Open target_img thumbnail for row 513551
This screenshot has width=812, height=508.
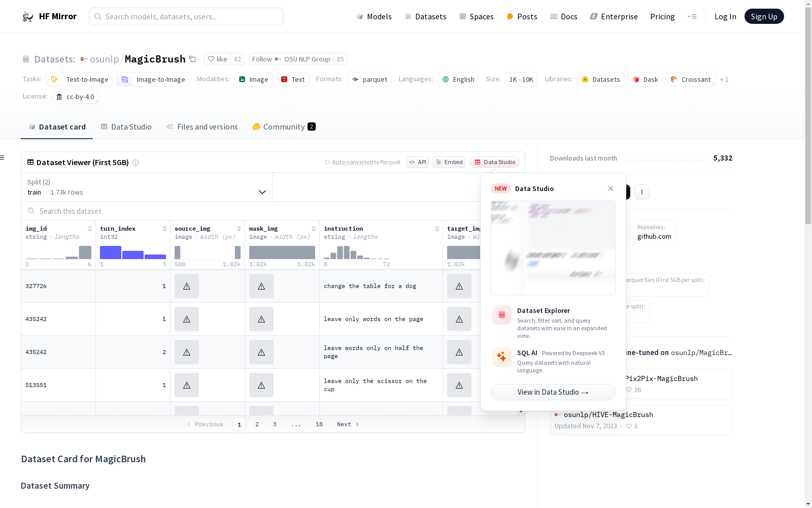coord(459,385)
